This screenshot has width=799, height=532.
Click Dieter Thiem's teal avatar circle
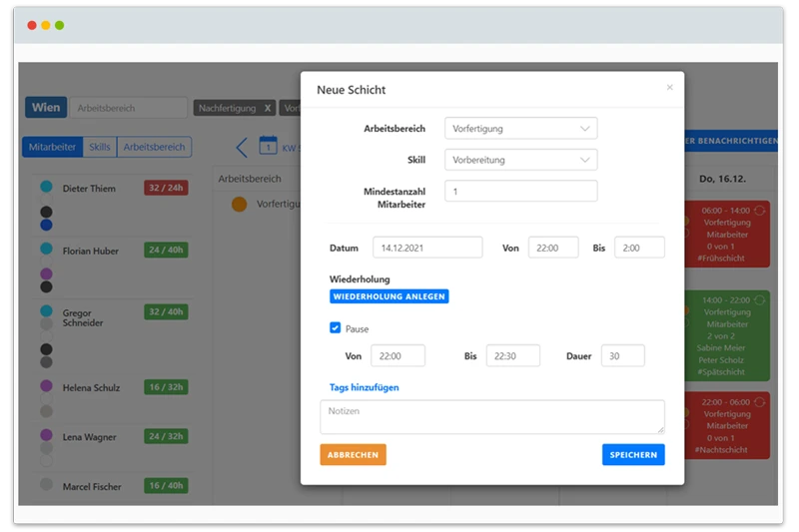tap(46, 188)
